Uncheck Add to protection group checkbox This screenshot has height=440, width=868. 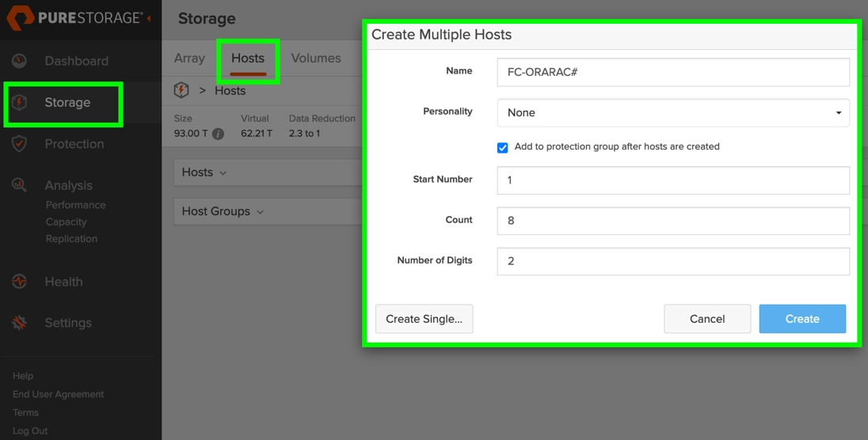pyautogui.click(x=502, y=147)
